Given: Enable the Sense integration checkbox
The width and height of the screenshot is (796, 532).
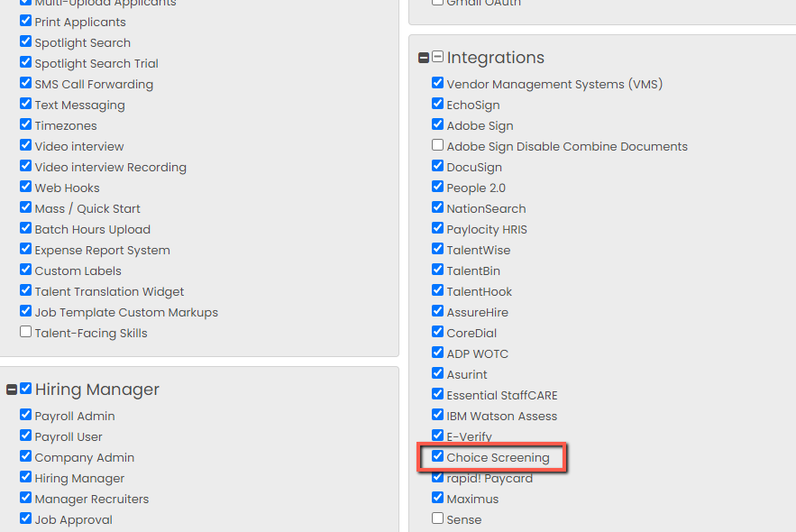Looking at the screenshot, I should coord(437,518).
